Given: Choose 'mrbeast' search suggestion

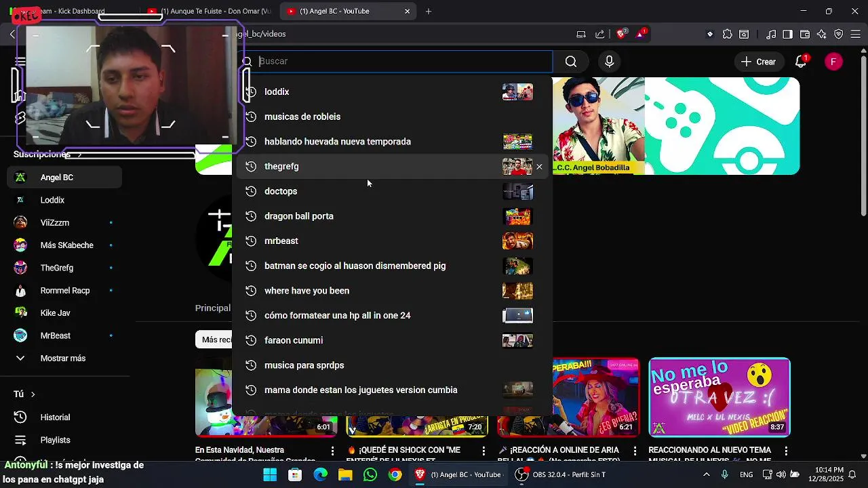Looking at the screenshot, I should pyautogui.click(x=392, y=241).
